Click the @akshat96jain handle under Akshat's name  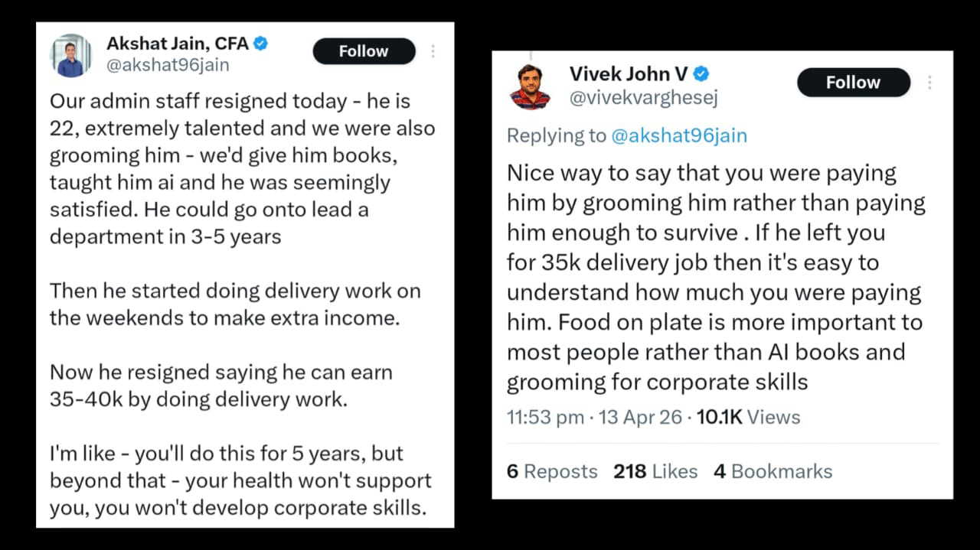click(167, 65)
